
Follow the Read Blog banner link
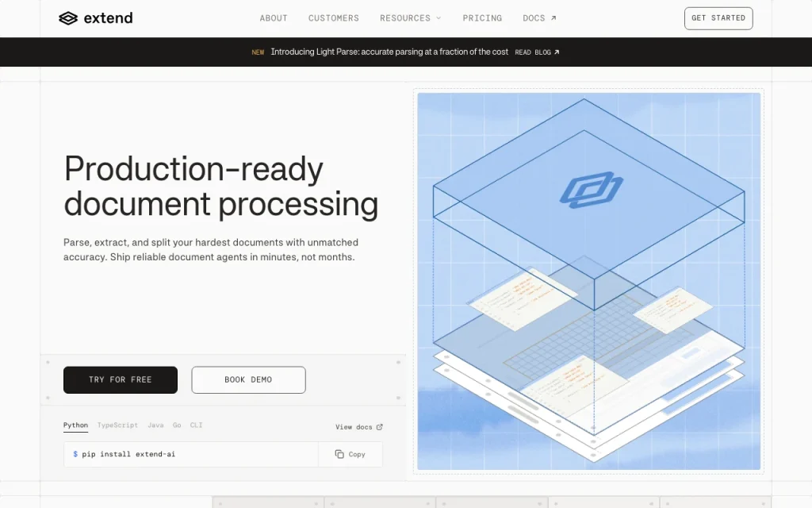(537, 52)
